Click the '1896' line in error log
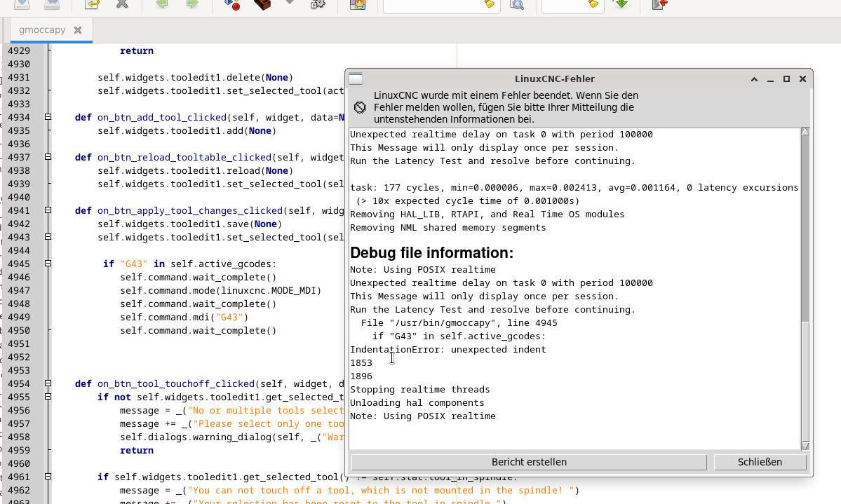 [361, 376]
